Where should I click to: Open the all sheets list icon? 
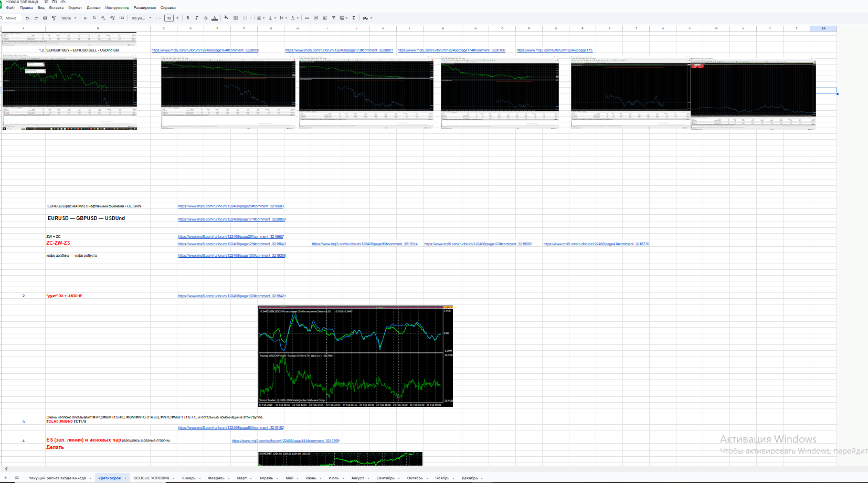(x=17, y=478)
